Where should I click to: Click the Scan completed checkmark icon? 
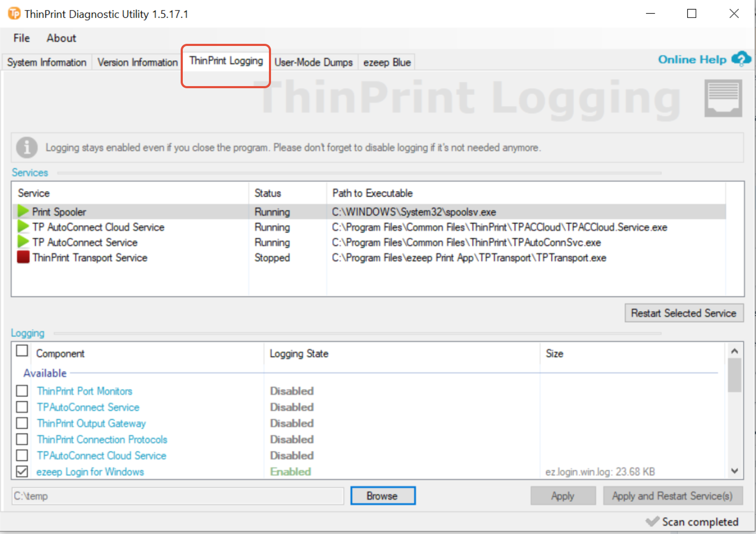pyautogui.click(x=652, y=521)
